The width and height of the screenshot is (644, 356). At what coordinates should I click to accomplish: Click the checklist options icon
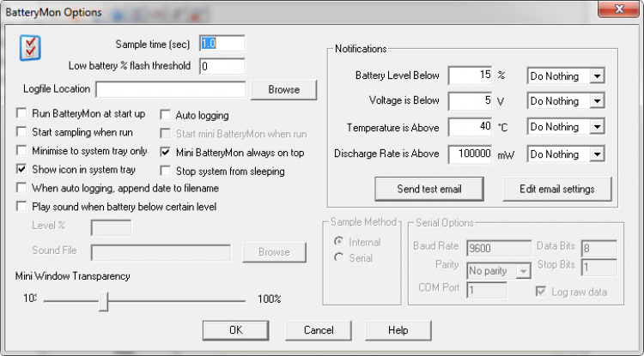tap(30, 48)
